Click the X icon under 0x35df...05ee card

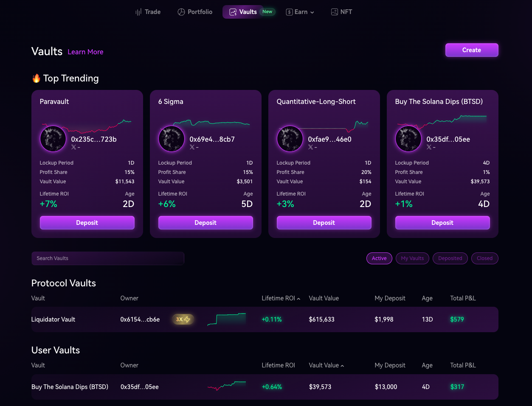coord(429,147)
